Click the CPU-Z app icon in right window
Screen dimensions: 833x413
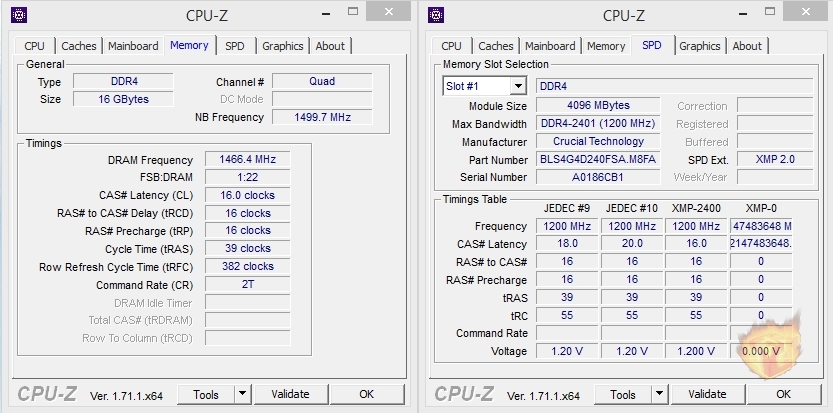[436, 15]
